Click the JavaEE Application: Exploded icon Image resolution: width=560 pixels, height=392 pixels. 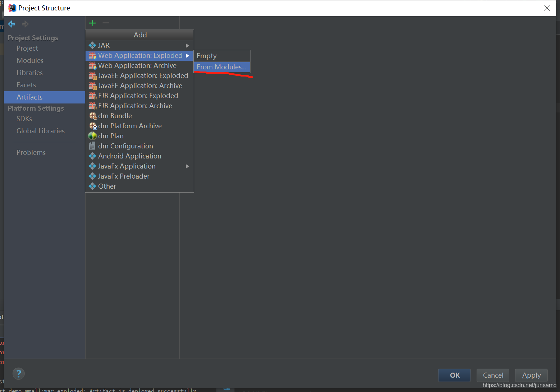point(92,75)
